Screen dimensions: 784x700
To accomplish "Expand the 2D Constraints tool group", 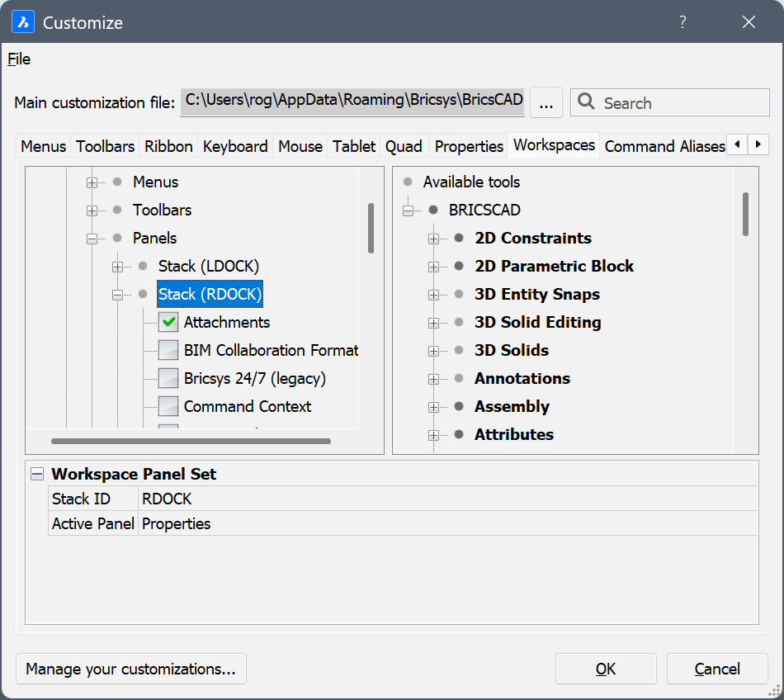I will pyautogui.click(x=433, y=239).
